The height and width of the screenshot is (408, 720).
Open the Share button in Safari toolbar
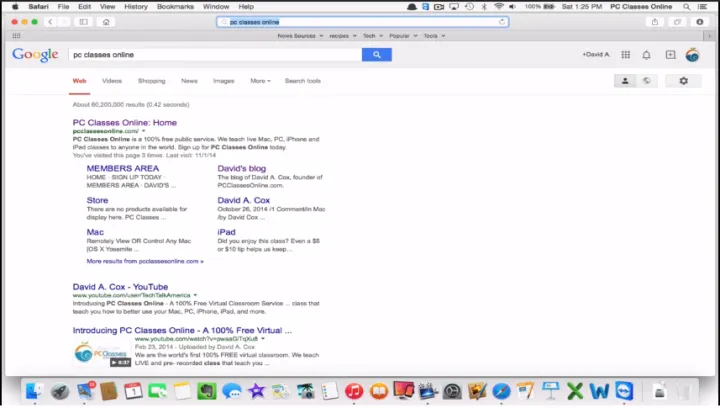(655, 22)
